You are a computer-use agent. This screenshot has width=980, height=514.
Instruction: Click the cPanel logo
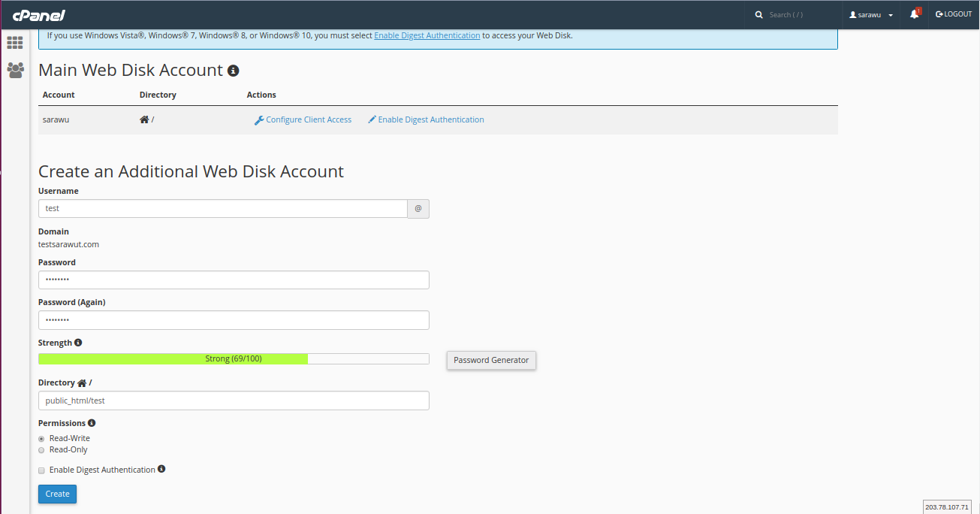coord(38,15)
